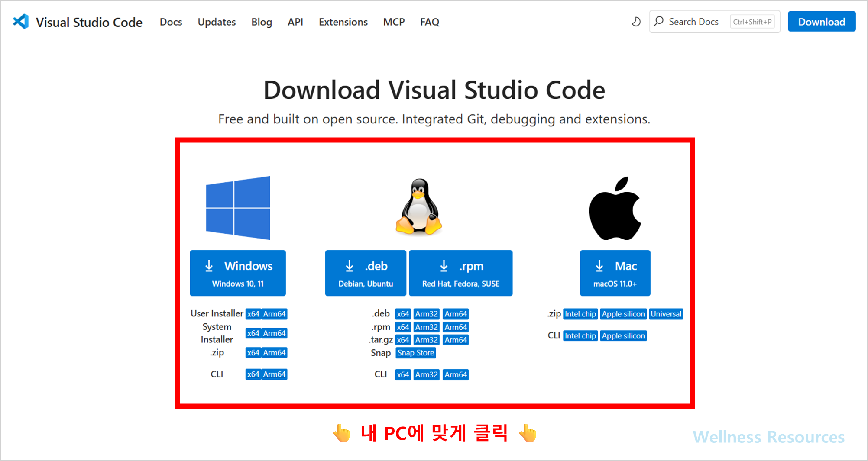This screenshot has height=461, width=868.
Task: Select Windows User Installer x64
Action: (x=253, y=314)
